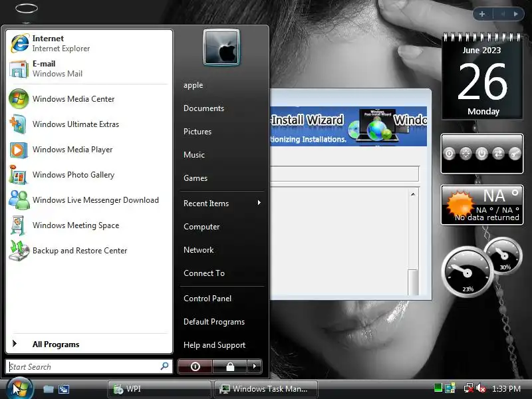Open Documents from Start menu
532x399 pixels.
[x=203, y=108]
